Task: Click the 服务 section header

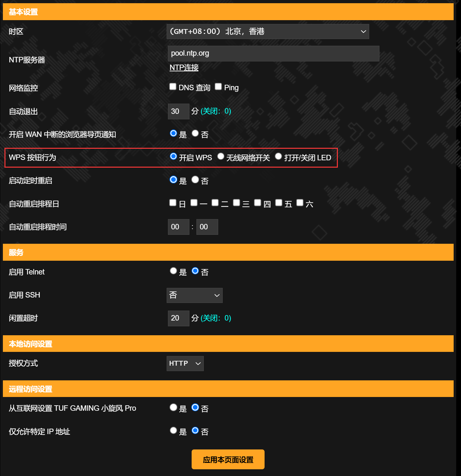Action: (228, 252)
